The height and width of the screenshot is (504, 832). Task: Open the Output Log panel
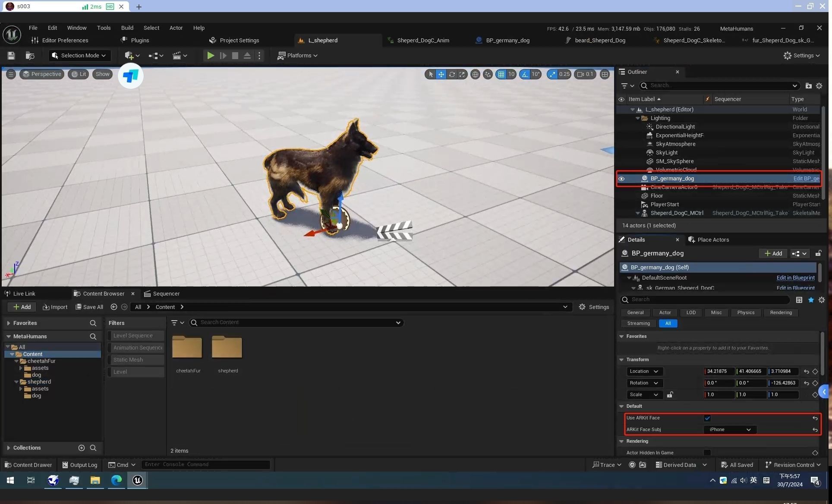click(x=80, y=465)
